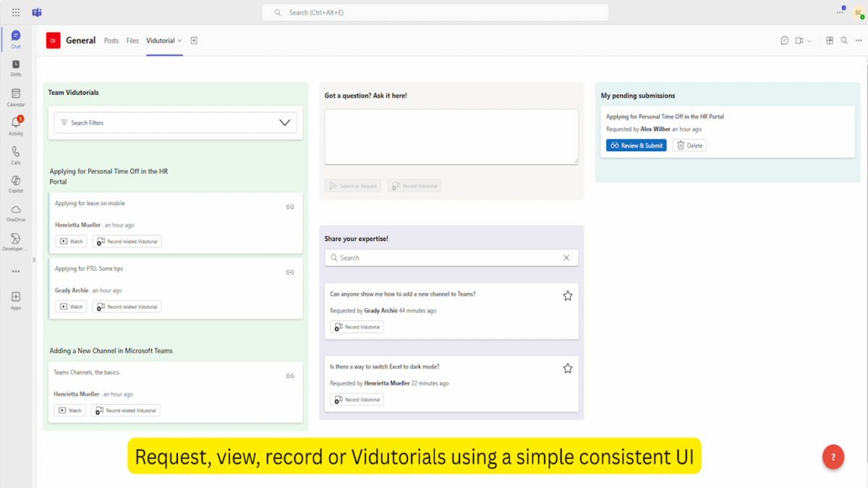The width and height of the screenshot is (868, 488).
Task: Click inside the Got a question text area
Action: coord(451,137)
